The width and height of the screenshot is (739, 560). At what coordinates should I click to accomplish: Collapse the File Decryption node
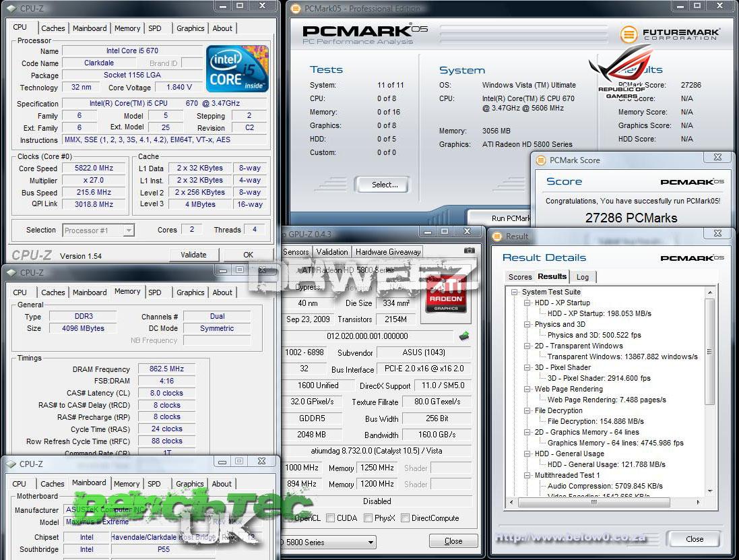pyautogui.click(x=527, y=410)
